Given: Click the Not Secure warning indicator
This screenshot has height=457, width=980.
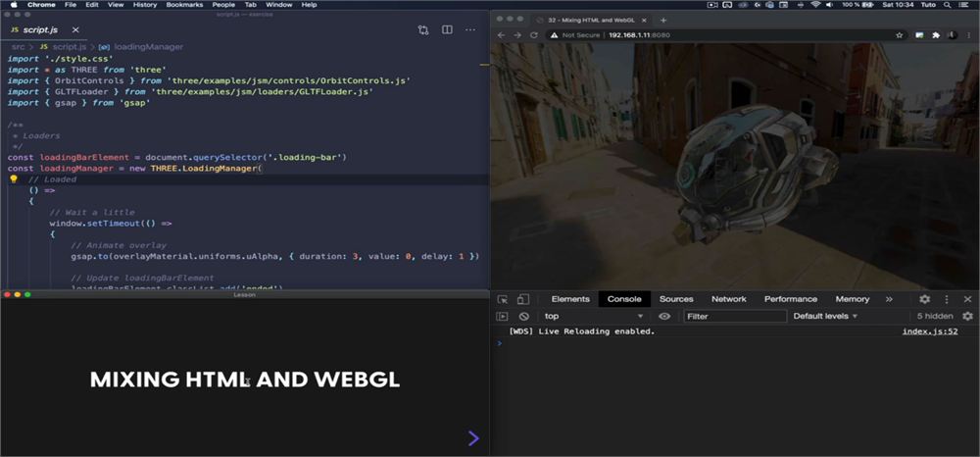Looking at the screenshot, I should point(575,35).
